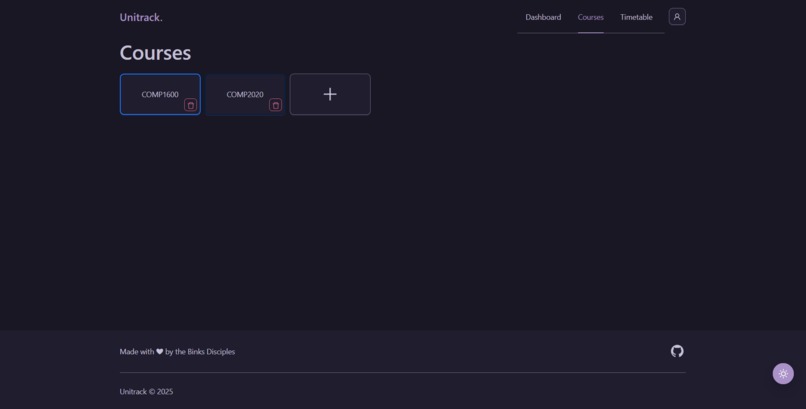Click the Unitrack logo link

[141, 17]
